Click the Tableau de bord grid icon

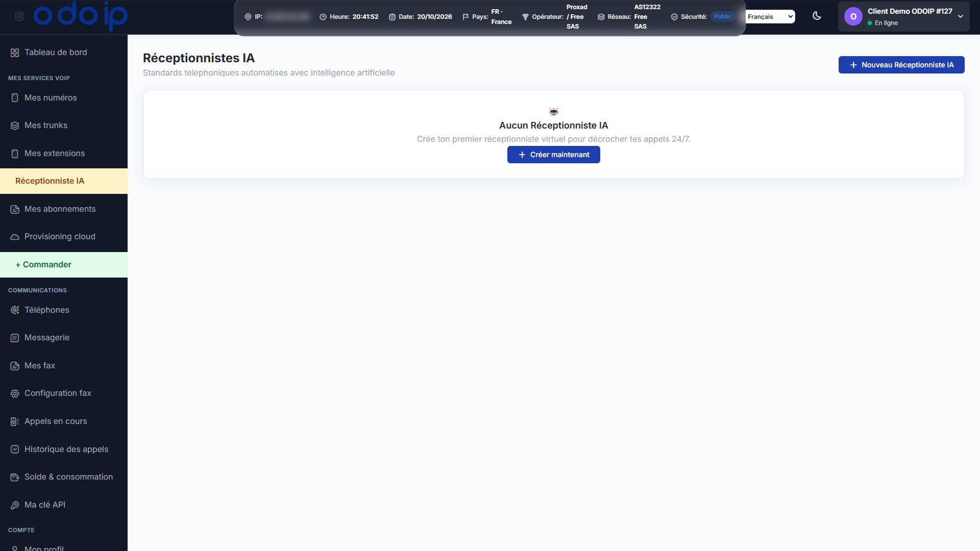[x=15, y=53]
